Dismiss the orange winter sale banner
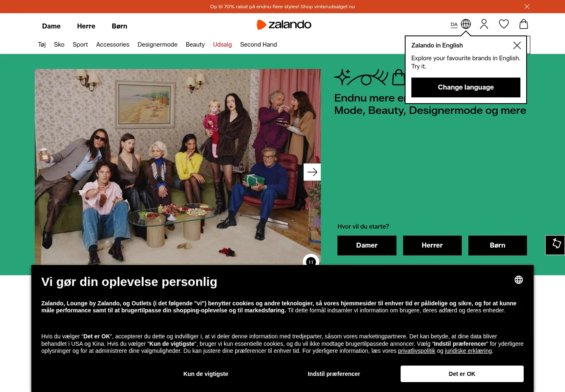565x392 pixels. (x=527, y=7)
